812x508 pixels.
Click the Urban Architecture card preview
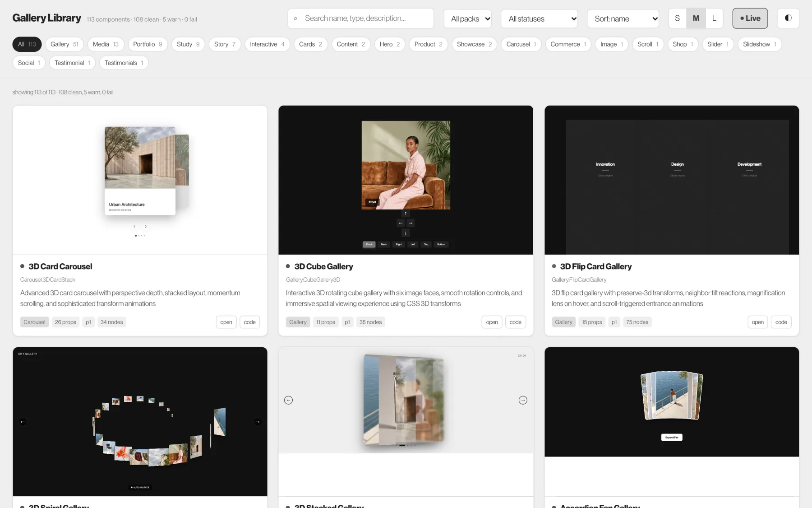(x=140, y=171)
